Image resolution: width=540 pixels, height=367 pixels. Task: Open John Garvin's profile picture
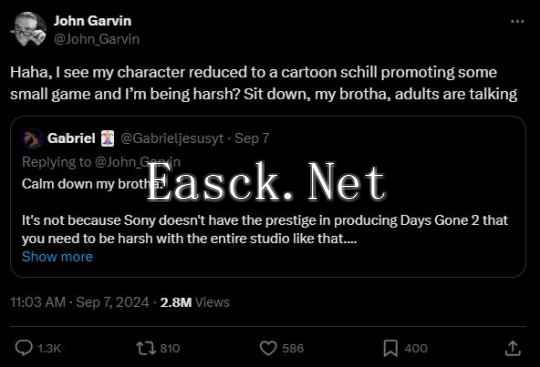tap(28, 30)
